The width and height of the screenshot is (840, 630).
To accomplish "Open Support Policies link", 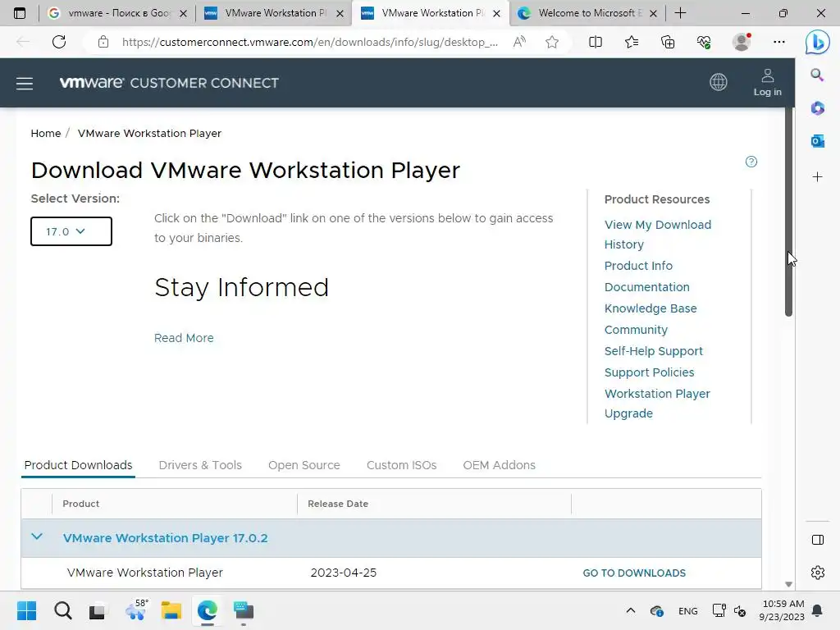I will click(x=650, y=372).
